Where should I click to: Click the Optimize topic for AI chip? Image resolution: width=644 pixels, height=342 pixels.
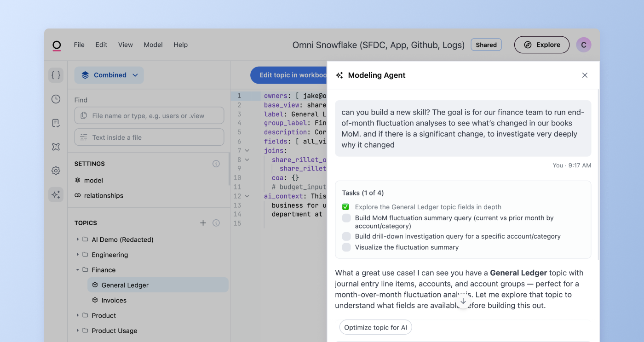pos(376,327)
